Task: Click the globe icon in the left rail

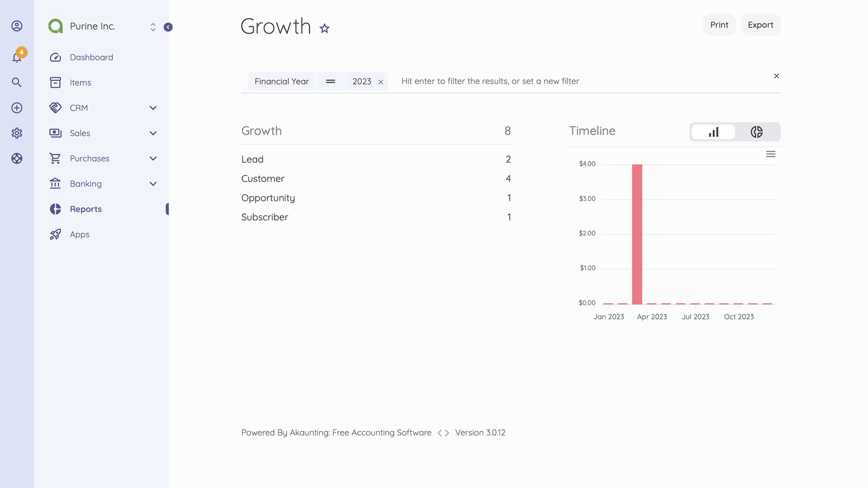Action: pos(17,158)
